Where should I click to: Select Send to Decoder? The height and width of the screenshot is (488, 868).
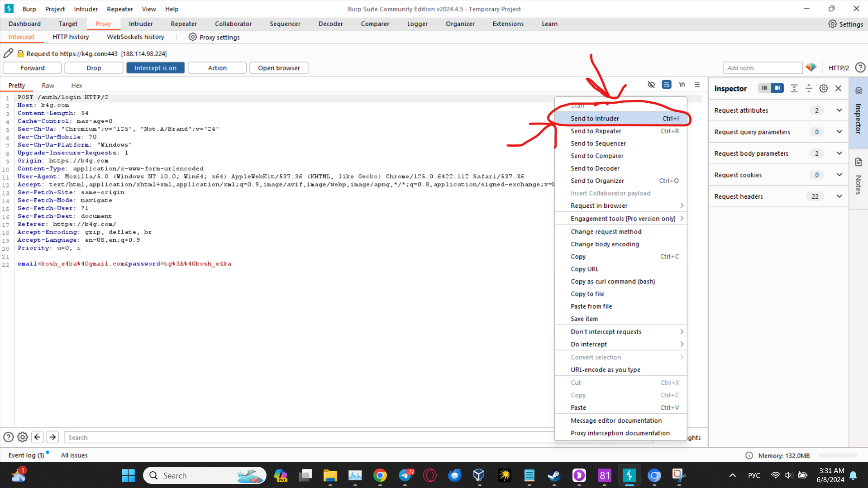pyautogui.click(x=621, y=168)
